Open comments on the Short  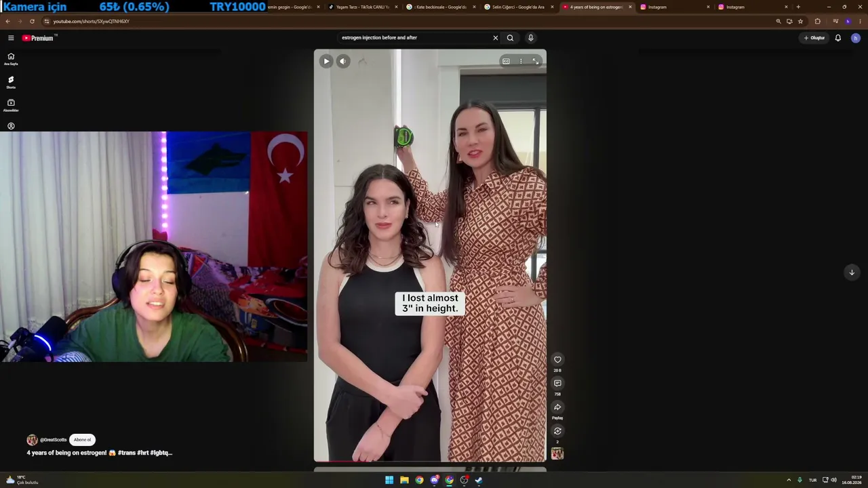tap(557, 384)
